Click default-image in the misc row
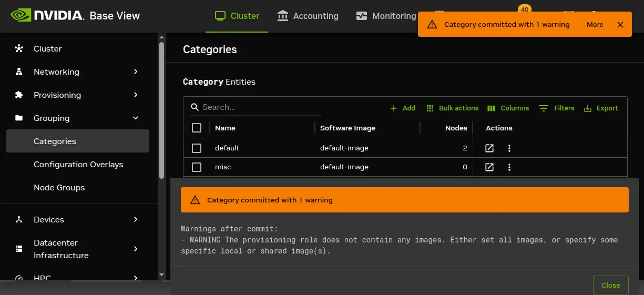This screenshot has width=644, height=295. (x=344, y=167)
